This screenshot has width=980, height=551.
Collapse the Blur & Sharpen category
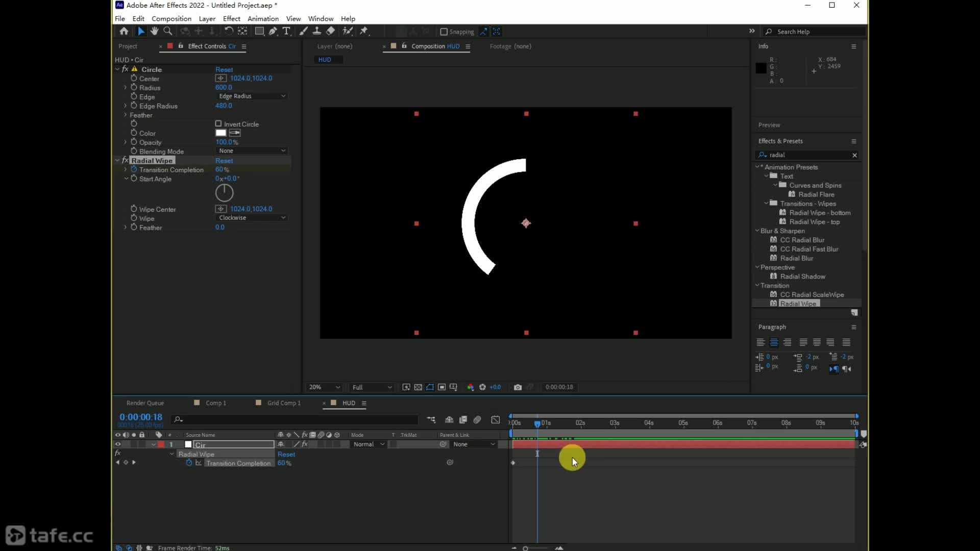pyautogui.click(x=757, y=231)
